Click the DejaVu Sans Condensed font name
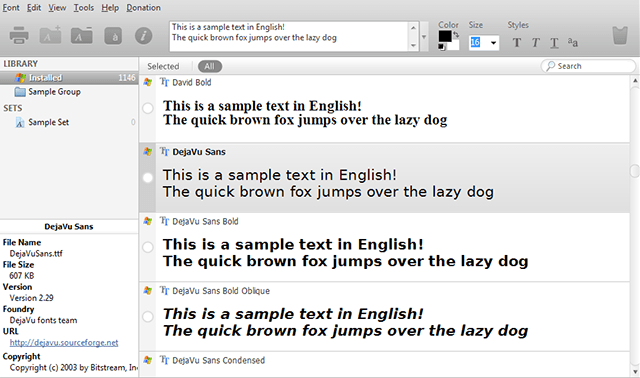The width and height of the screenshot is (640, 378). pyautogui.click(x=218, y=360)
